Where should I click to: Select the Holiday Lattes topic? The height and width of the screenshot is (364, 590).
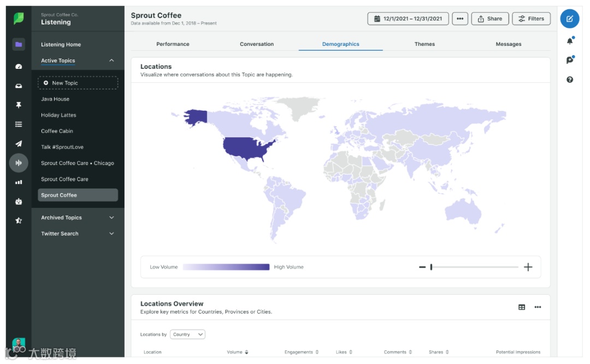(x=58, y=115)
